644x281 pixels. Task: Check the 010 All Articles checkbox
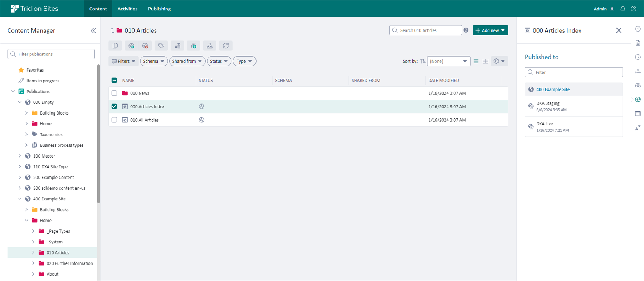click(114, 120)
